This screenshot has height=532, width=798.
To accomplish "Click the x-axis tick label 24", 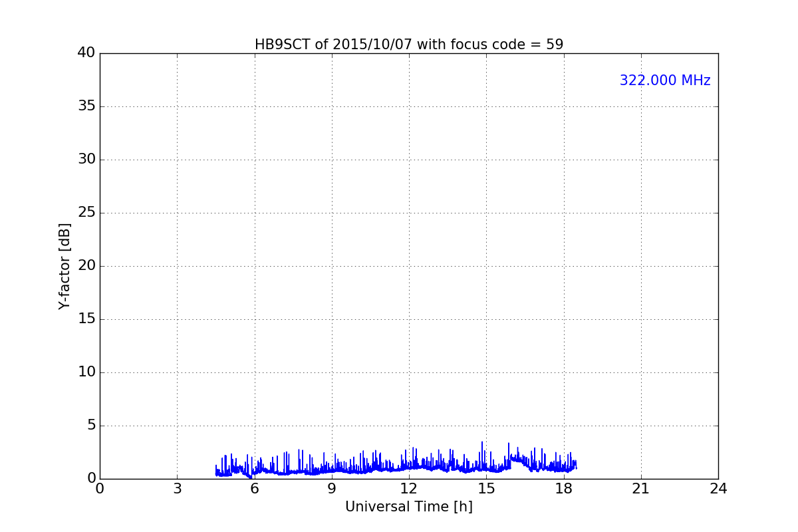I will coord(718,489).
